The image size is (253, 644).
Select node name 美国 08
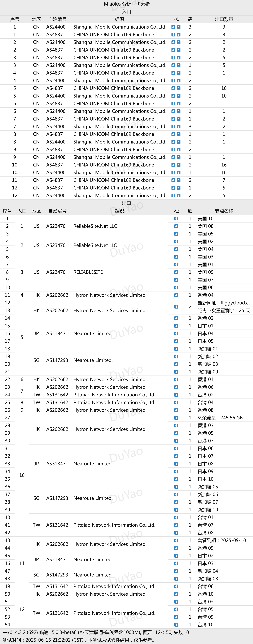pos(205,226)
